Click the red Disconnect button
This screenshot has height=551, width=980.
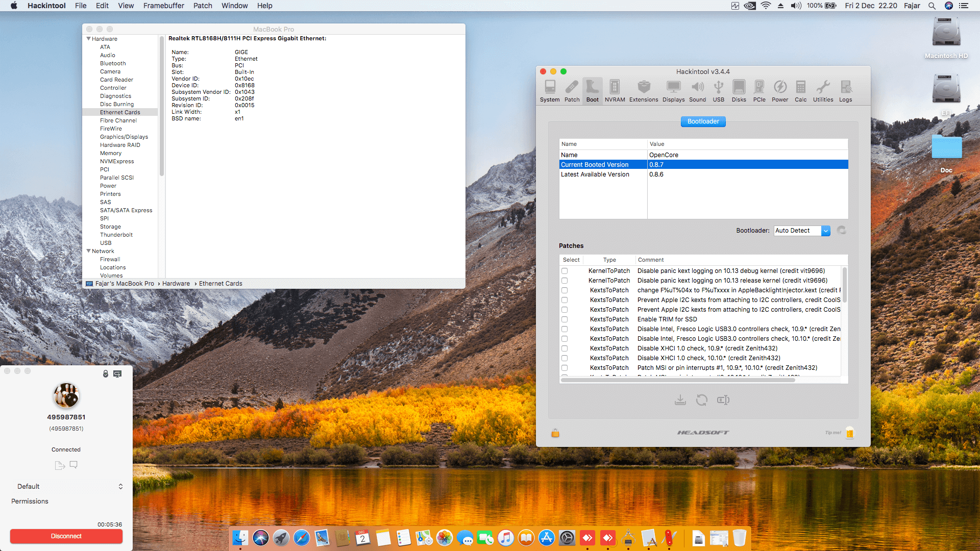[x=66, y=536]
